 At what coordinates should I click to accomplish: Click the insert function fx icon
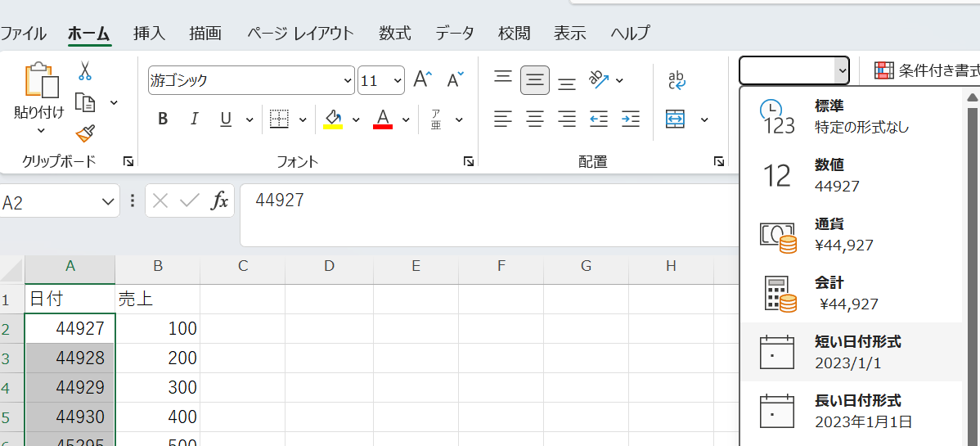click(x=219, y=201)
